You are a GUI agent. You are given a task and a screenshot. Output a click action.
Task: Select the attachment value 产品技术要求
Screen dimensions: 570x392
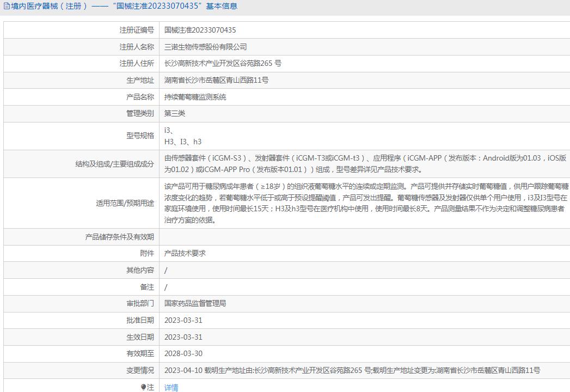pyautogui.click(x=185, y=254)
